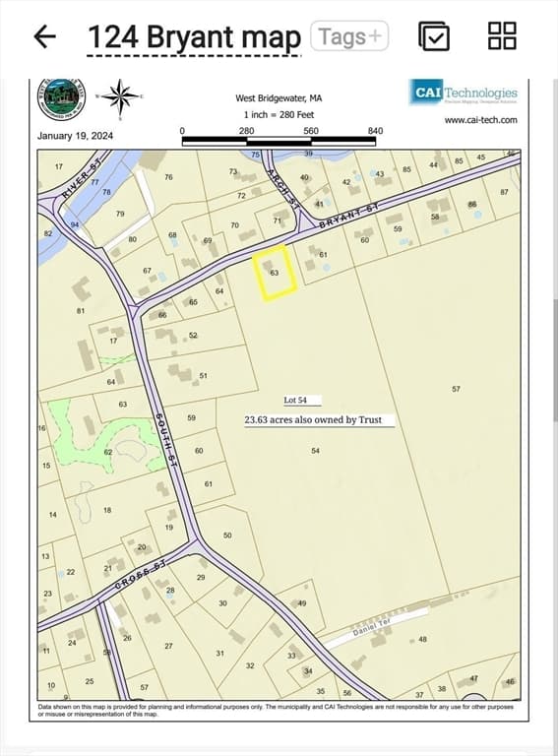Click the "Lot 54" annotation label
Viewport: 558px width, 756px height.
(295, 401)
